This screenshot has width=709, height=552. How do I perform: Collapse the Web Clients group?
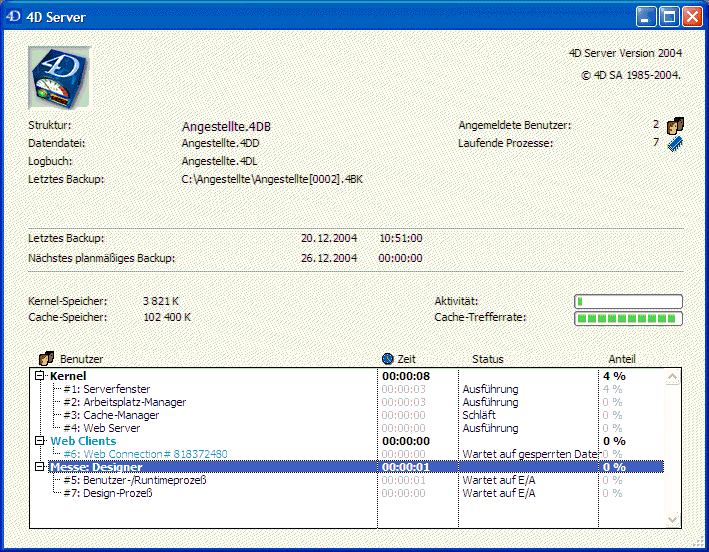point(40,441)
